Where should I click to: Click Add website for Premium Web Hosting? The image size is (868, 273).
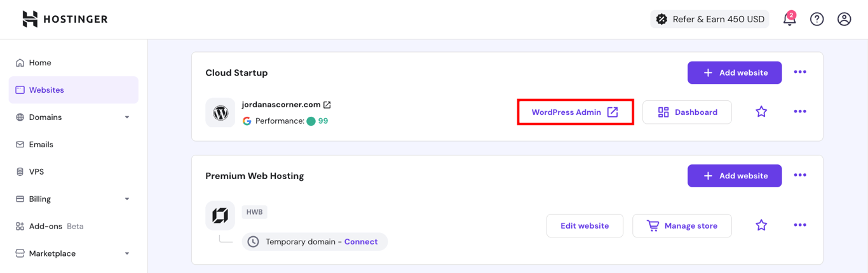pos(735,176)
